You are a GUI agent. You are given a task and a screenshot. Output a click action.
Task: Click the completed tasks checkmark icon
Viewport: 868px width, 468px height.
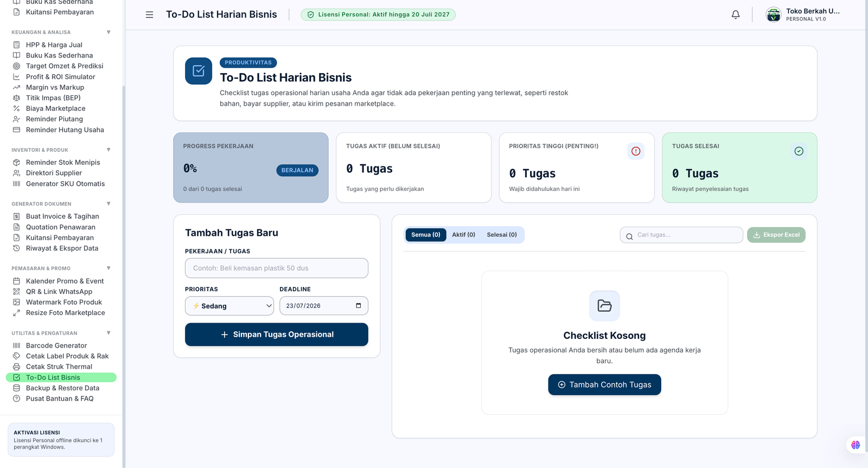(799, 151)
